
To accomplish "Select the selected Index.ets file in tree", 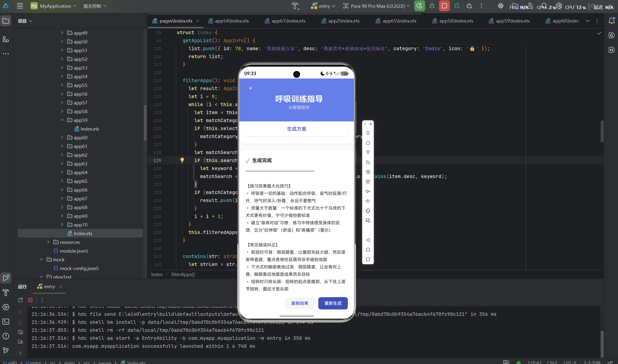I will click(x=80, y=233).
